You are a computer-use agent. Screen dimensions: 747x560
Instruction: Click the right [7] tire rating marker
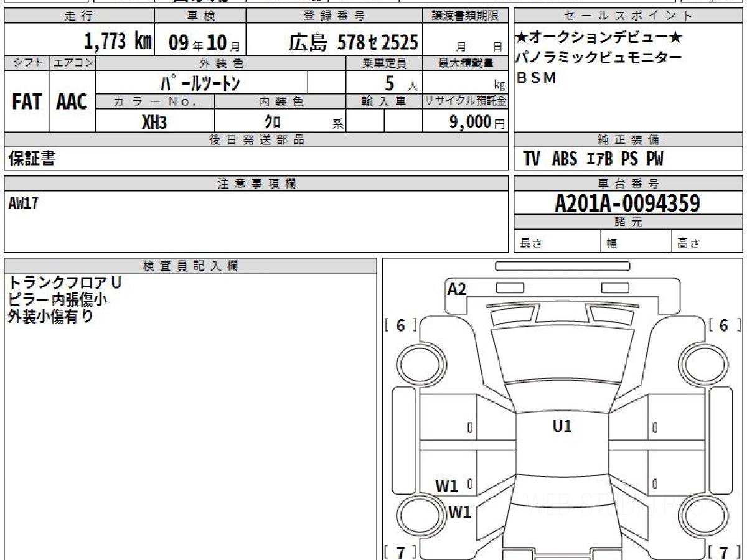coord(724,552)
